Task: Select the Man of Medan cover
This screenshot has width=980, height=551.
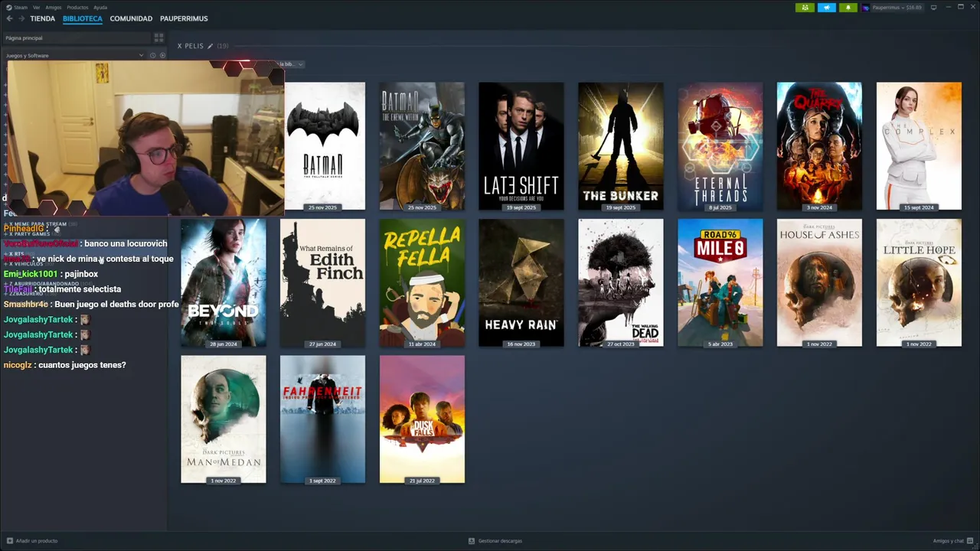Action: 224,419
